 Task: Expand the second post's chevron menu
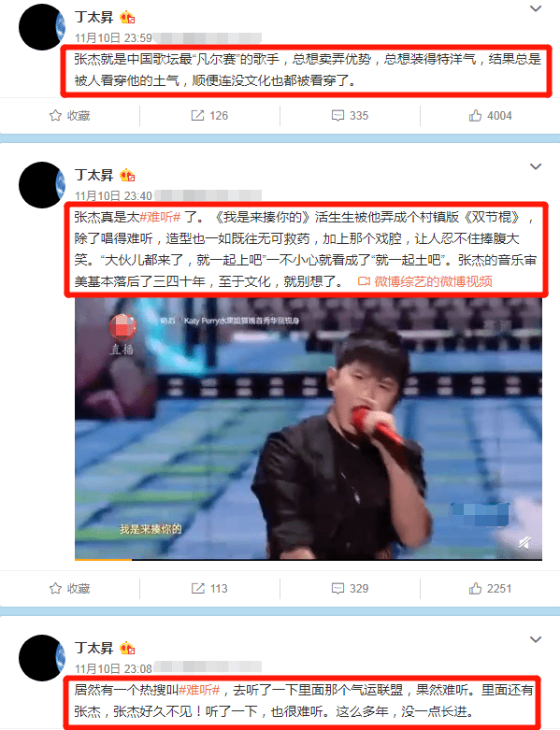click(536, 166)
